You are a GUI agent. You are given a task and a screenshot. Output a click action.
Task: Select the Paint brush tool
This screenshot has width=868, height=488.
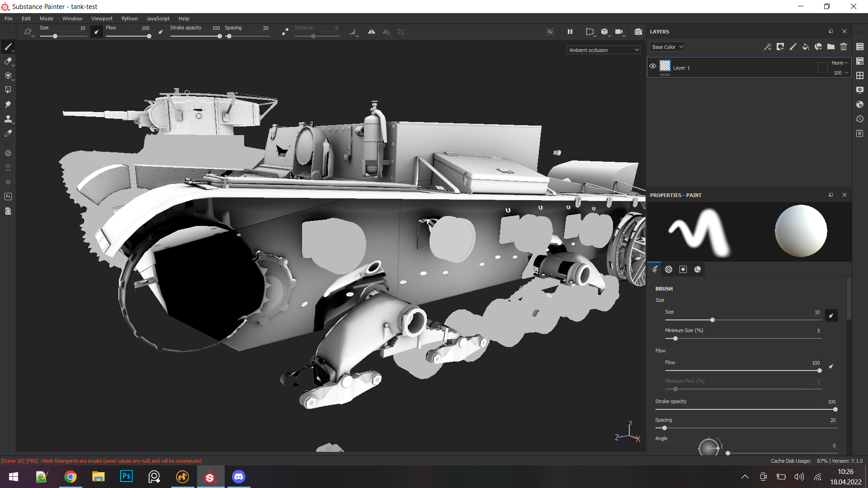(8, 47)
